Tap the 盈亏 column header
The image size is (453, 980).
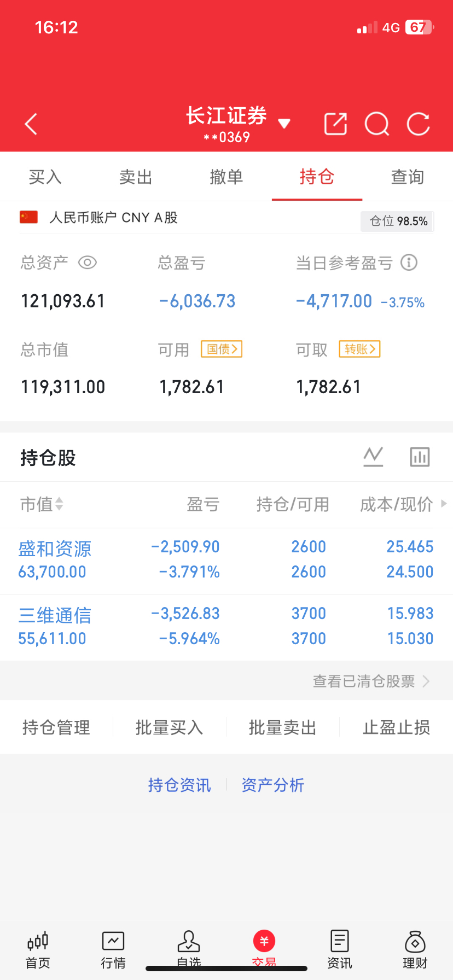[x=203, y=504]
